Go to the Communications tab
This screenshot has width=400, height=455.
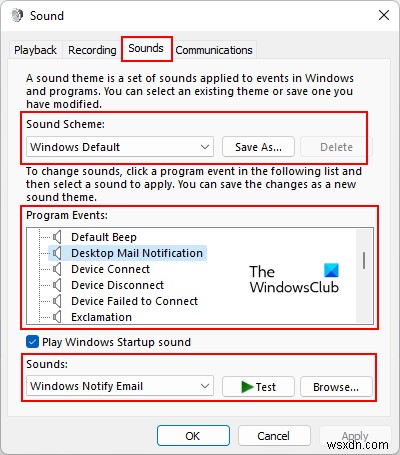[x=214, y=50]
